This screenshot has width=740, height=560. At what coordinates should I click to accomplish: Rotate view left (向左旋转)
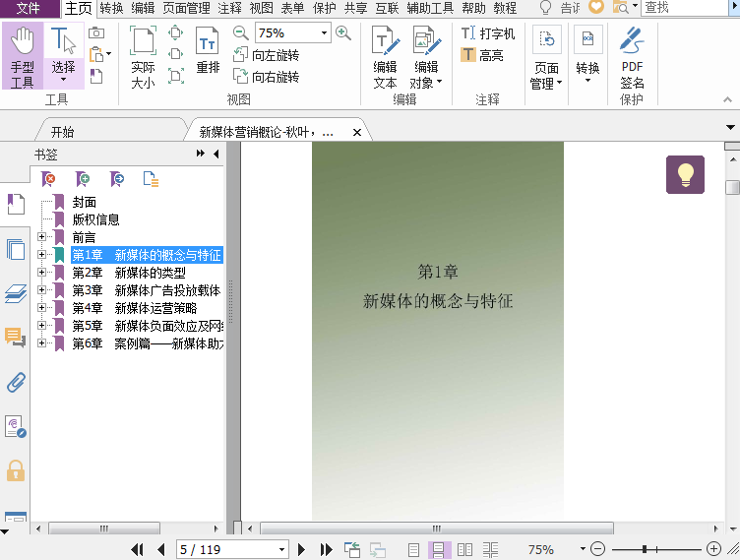pos(267,55)
